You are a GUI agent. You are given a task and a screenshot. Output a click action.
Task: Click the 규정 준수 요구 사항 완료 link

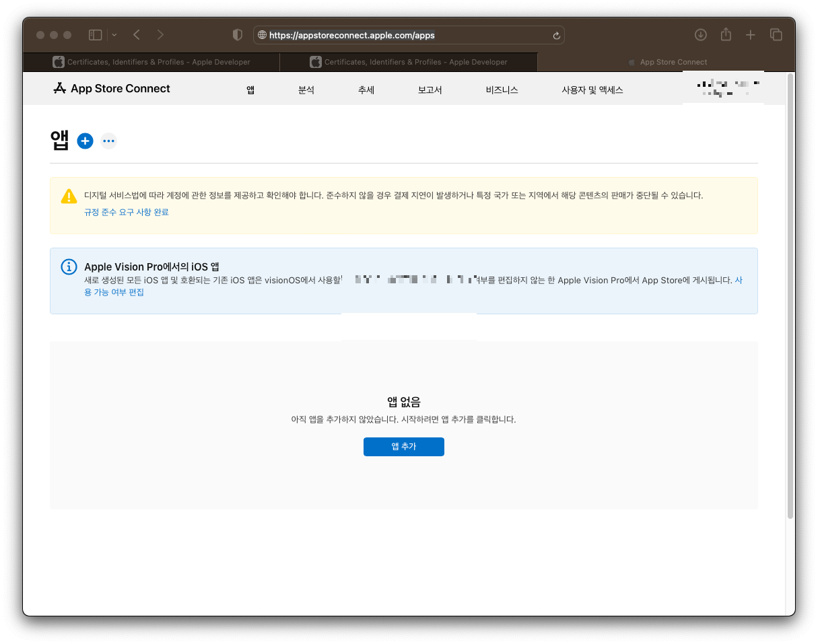point(127,212)
